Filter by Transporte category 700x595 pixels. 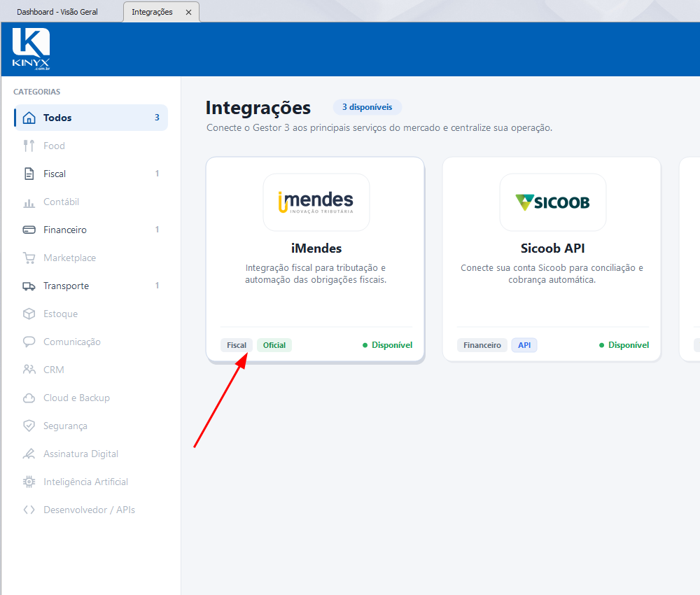tap(91, 286)
